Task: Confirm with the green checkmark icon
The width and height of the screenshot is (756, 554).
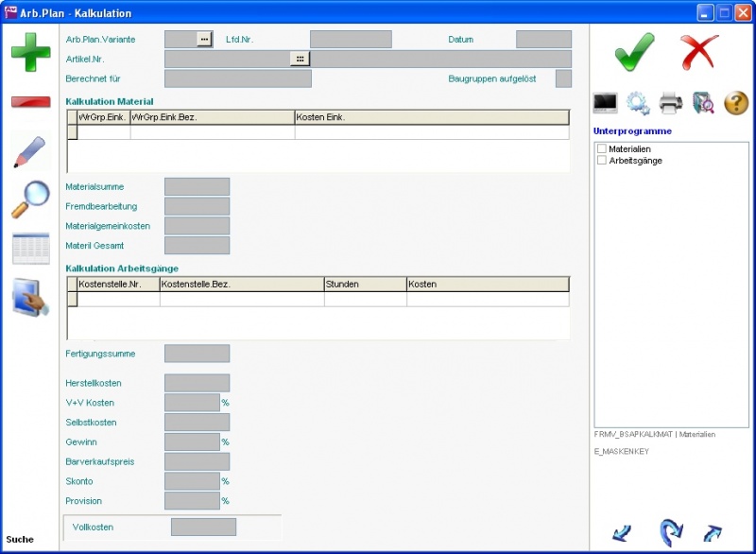Action: coord(634,51)
